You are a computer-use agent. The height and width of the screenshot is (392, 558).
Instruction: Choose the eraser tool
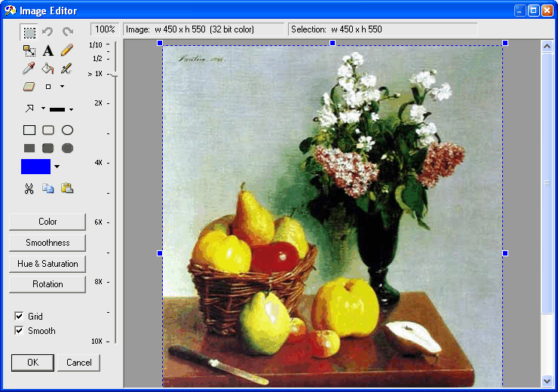pos(29,87)
